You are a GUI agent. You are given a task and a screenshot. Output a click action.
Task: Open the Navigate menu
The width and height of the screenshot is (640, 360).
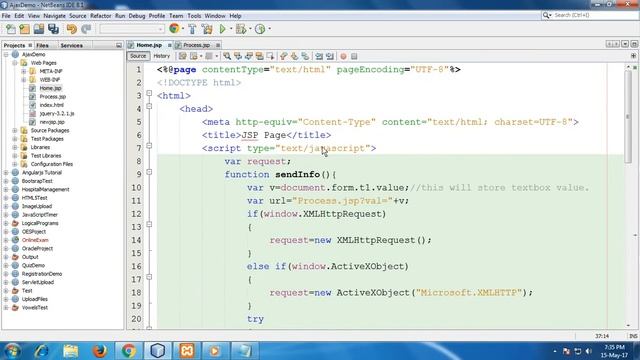[x=54, y=16]
